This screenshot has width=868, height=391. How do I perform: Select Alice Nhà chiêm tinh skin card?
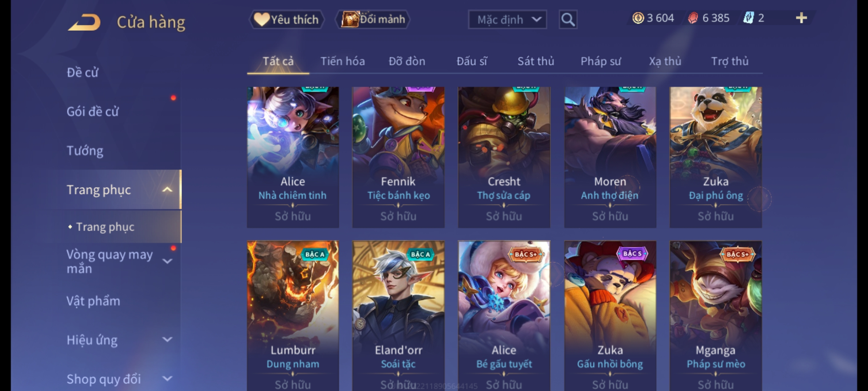pos(293,157)
